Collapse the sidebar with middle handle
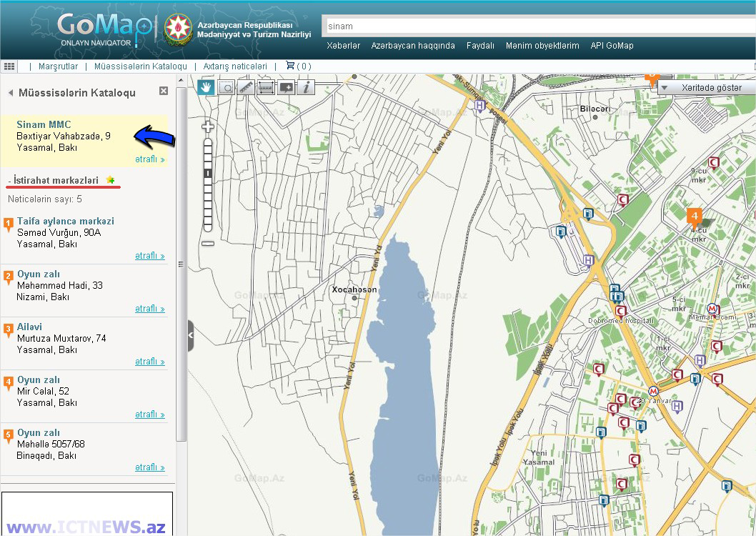Viewport: 756px width, 536px height. click(x=190, y=336)
